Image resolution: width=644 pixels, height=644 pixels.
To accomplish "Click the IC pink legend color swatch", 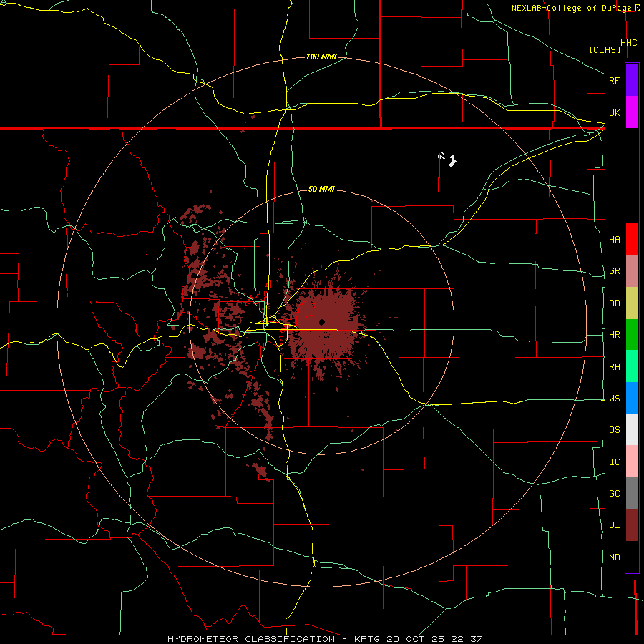I will coord(632,462).
